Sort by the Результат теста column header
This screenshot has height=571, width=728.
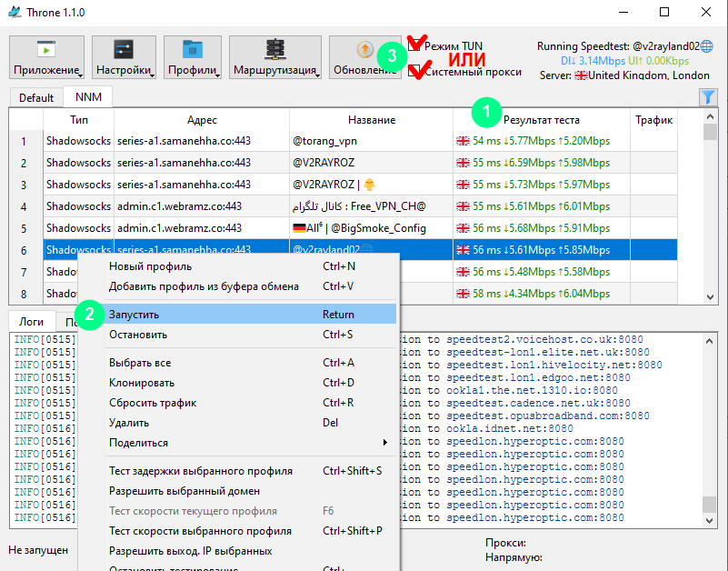tap(541, 120)
